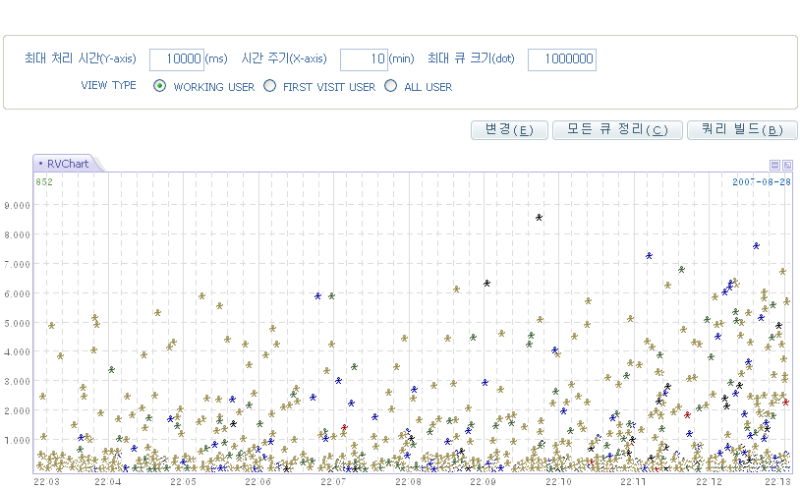
Task: Click the max queue size dot field
Action: (562, 59)
